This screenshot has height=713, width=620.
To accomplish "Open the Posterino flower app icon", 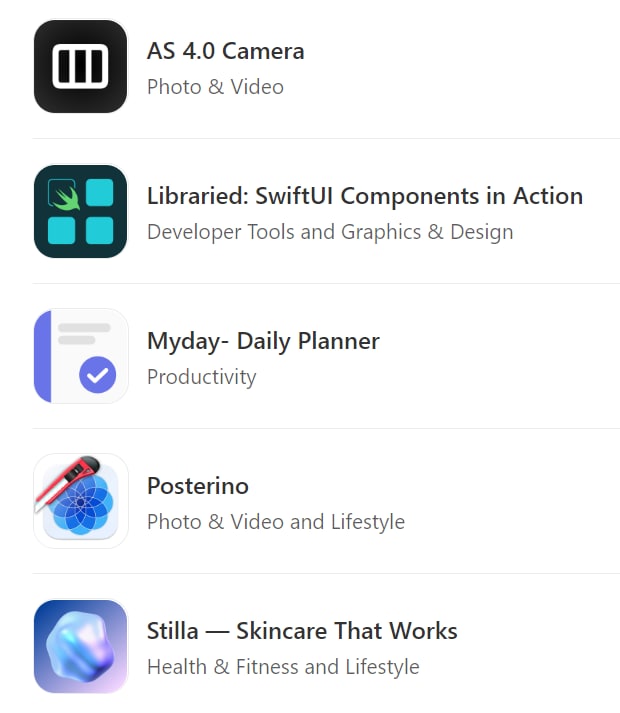I will pos(80,501).
